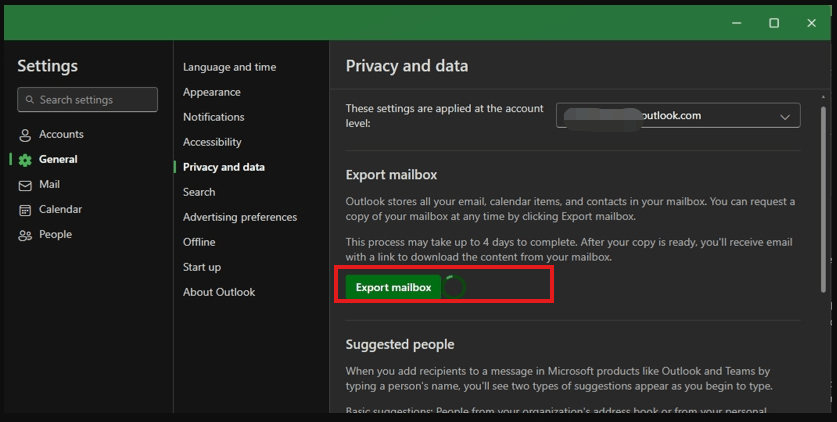
Task: Click the vertical scrollbar in settings pane
Action: (x=823, y=199)
